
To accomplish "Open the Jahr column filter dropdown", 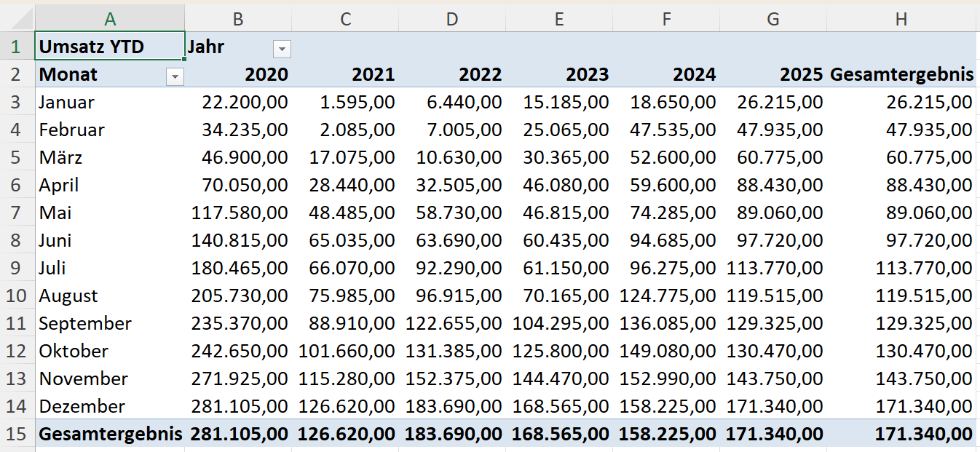I will [282, 49].
